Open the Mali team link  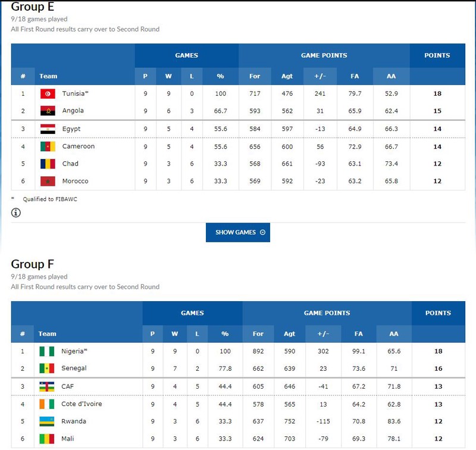pyautogui.click(x=67, y=439)
